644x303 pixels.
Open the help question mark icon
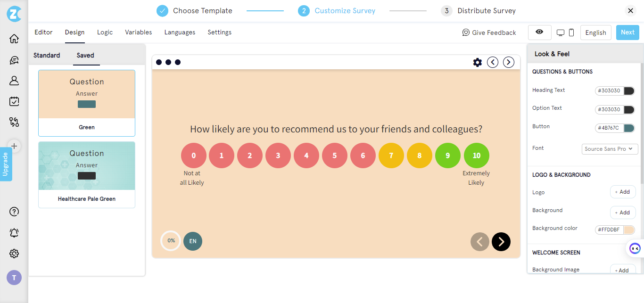[14, 212]
